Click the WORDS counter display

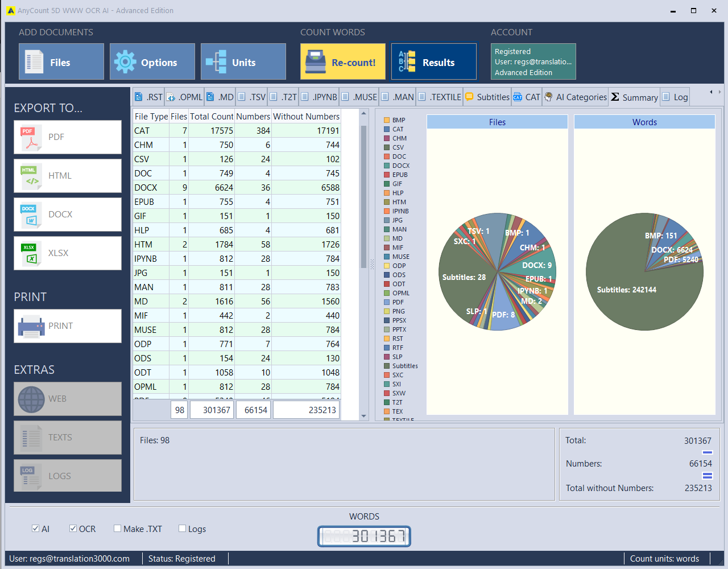point(364,536)
